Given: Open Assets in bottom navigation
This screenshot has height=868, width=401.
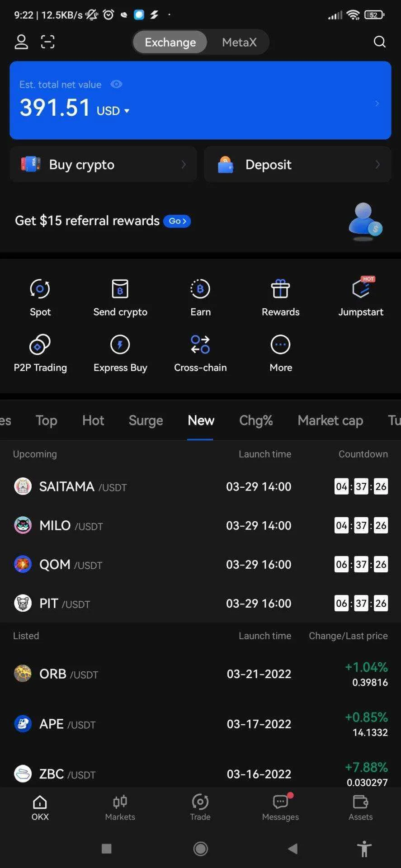Looking at the screenshot, I should tap(361, 808).
